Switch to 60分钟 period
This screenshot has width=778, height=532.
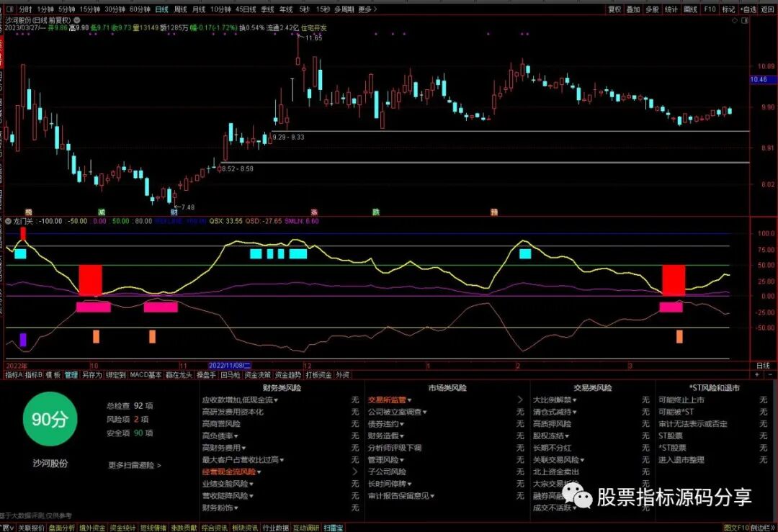pos(140,9)
